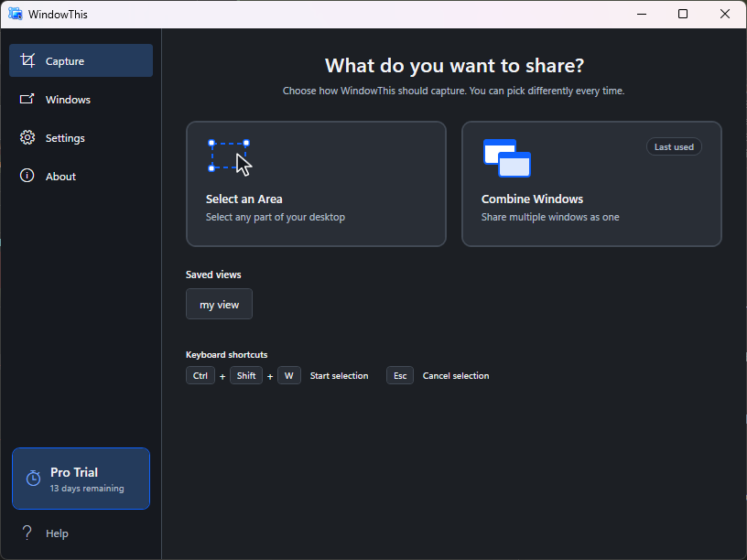This screenshot has height=560, width=747.
Task: Choose the Combine Windows title
Action: (532, 199)
